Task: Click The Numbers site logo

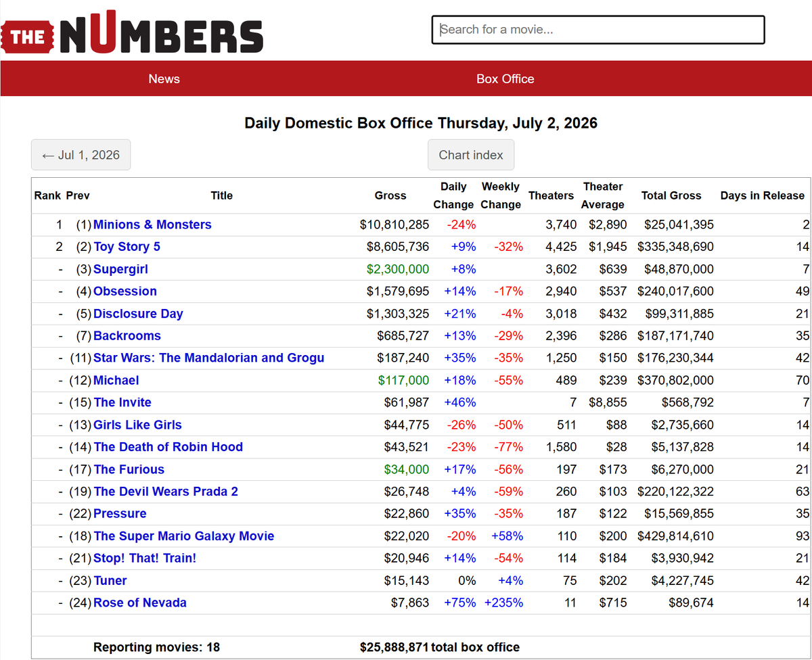Action: pyautogui.click(x=132, y=31)
